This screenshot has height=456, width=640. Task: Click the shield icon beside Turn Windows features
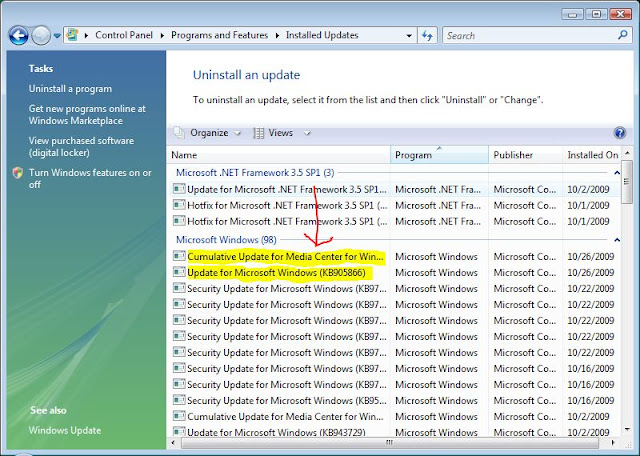[x=18, y=173]
